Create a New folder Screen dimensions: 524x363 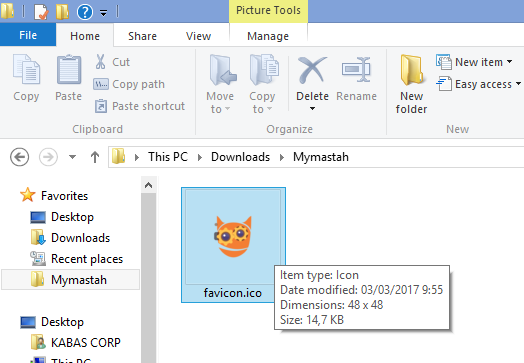click(411, 84)
